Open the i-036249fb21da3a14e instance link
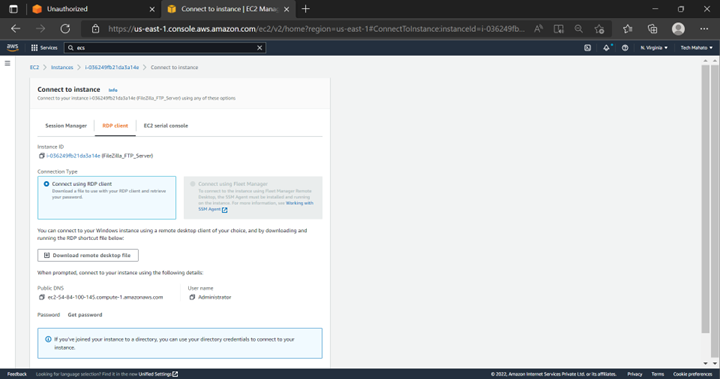 click(73, 156)
